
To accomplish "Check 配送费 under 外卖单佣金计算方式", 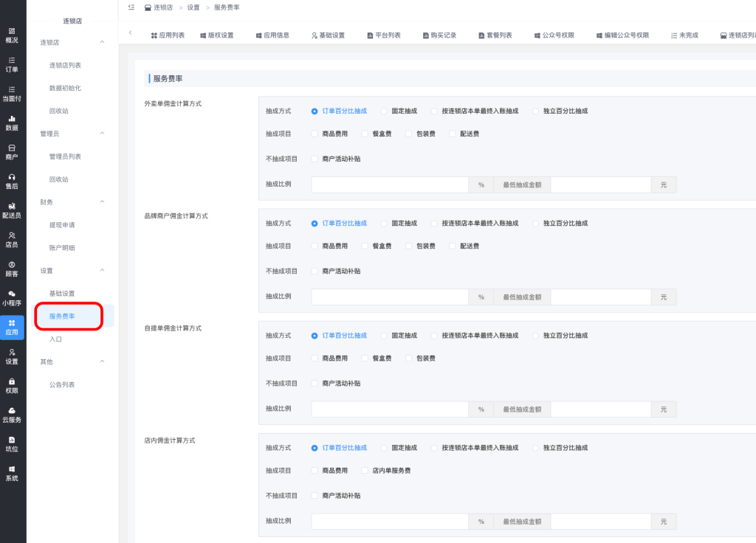I will tap(453, 134).
